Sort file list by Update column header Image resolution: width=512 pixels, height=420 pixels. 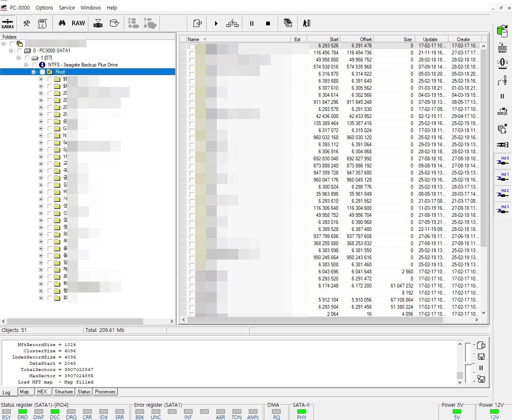[x=431, y=39]
